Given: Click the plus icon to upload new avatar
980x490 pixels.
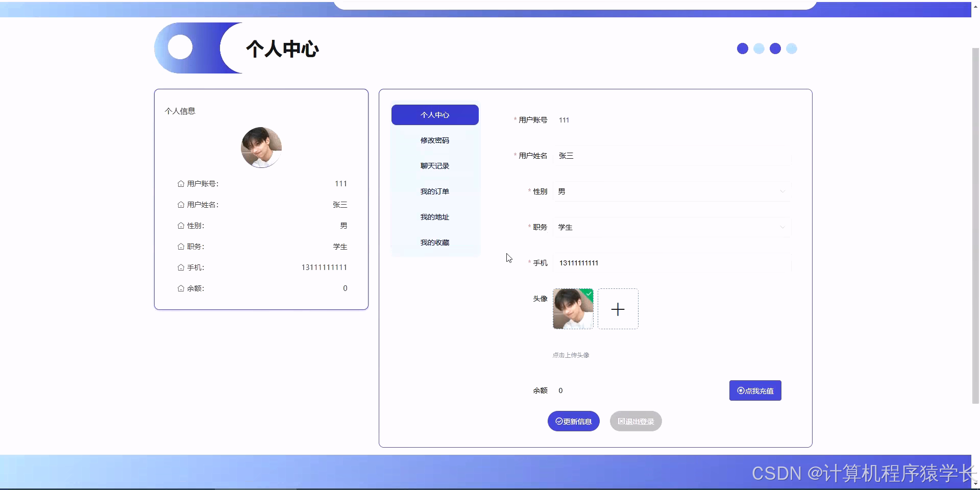Looking at the screenshot, I should tap(618, 309).
